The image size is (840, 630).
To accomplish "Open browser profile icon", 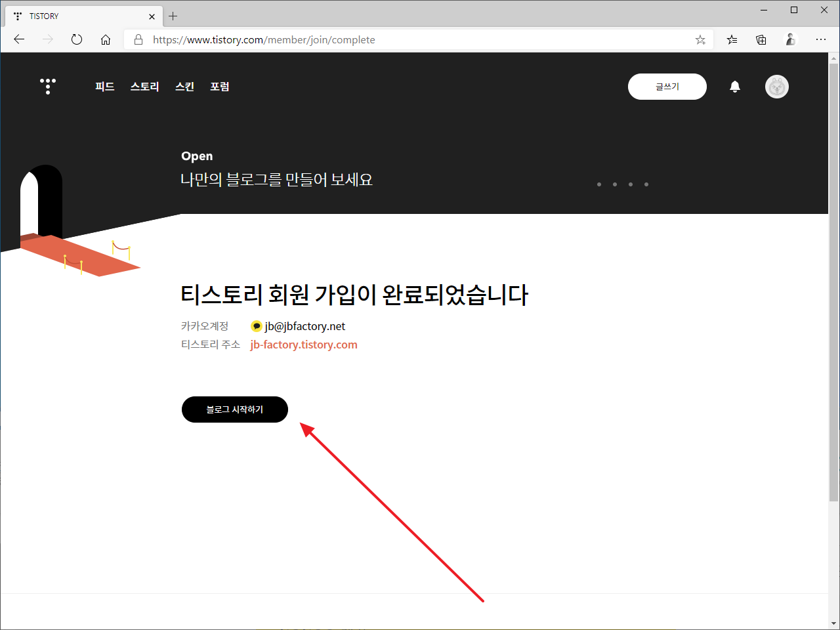I will point(791,39).
